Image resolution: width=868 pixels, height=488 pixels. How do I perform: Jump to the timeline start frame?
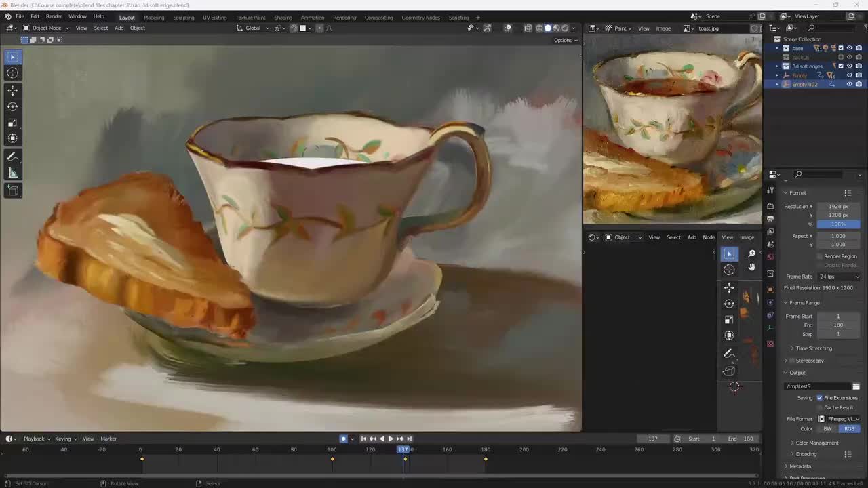(x=363, y=439)
